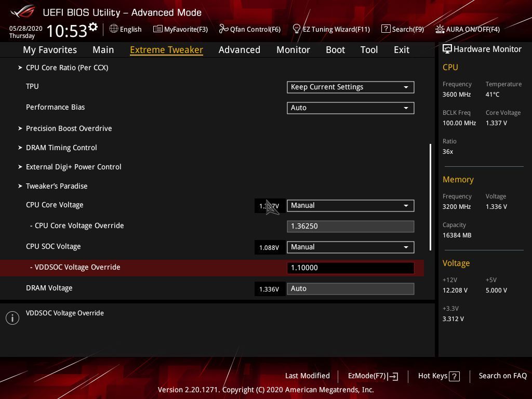Click date 05/28/2020 Thursday
This screenshot has width=532, height=399.
coord(25,32)
